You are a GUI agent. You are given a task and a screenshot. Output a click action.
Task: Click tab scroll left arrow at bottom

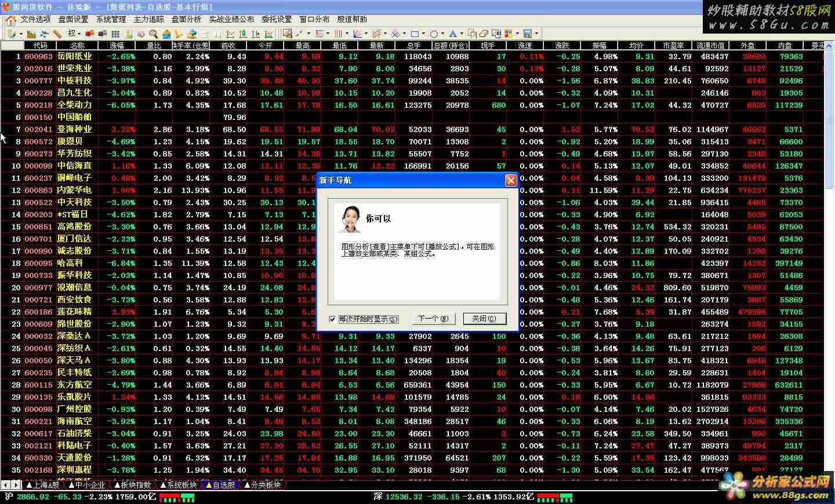click(x=5, y=485)
